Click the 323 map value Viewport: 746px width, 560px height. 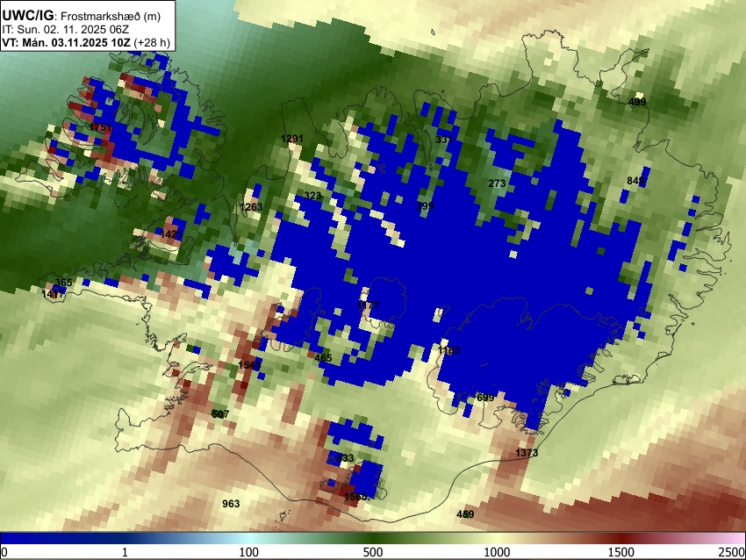[x=312, y=196]
